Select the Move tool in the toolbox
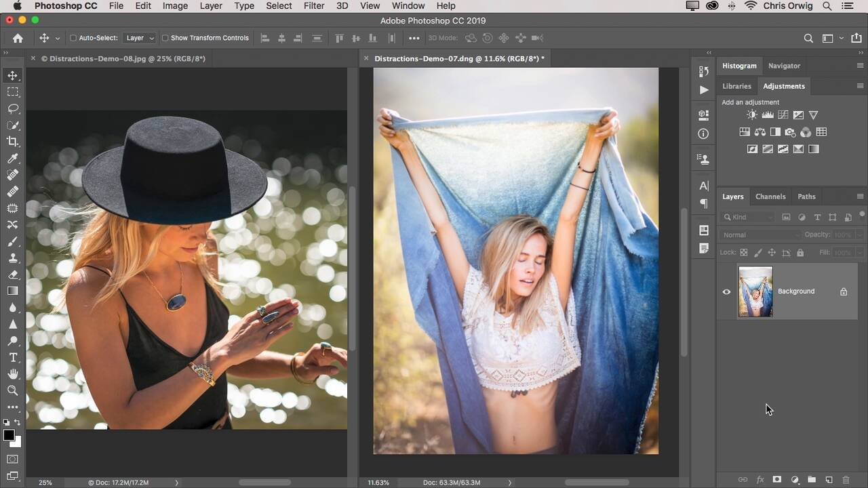The width and height of the screenshot is (868, 488). (13, 75)
